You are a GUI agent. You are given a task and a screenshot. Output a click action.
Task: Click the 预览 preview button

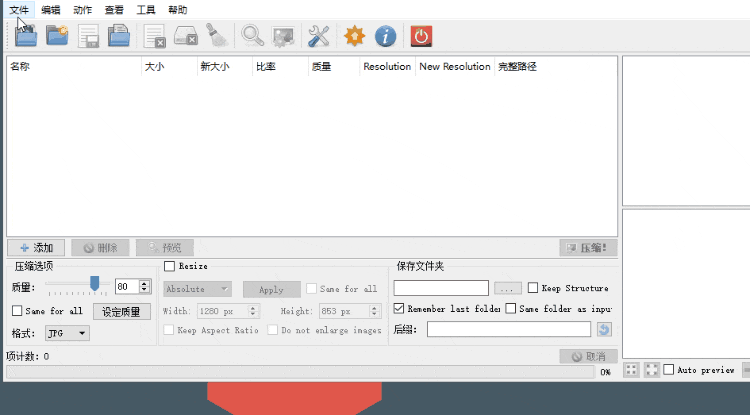point(165,248)
